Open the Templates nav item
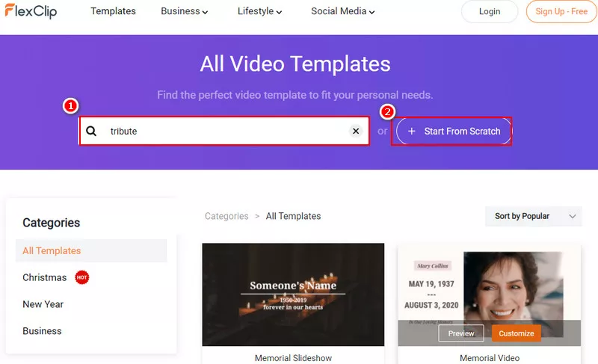This screenshot has width=598, height=364. [x=114, y=11]
